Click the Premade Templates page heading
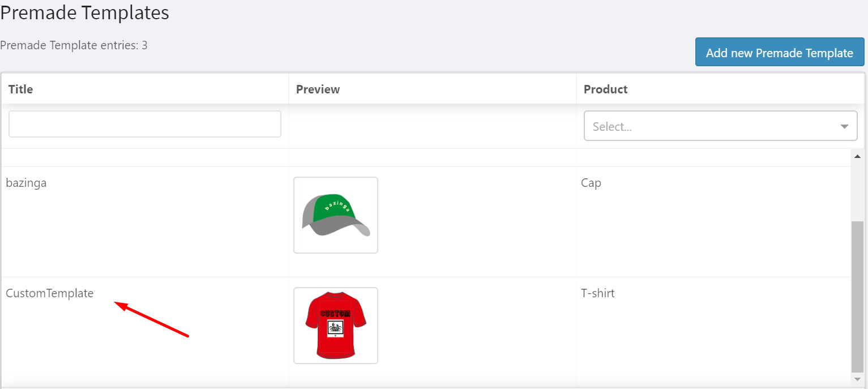This screenshot has width=868, height=389. [85, 12]
